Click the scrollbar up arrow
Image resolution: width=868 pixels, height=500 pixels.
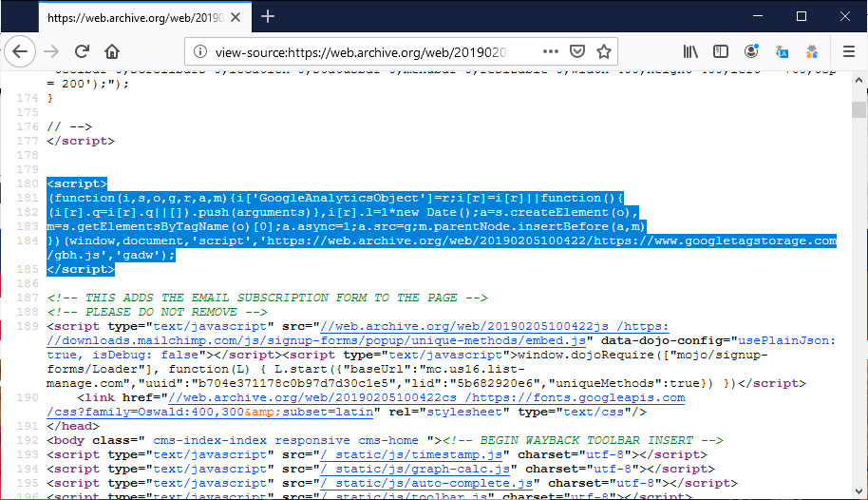coord(859,80)
